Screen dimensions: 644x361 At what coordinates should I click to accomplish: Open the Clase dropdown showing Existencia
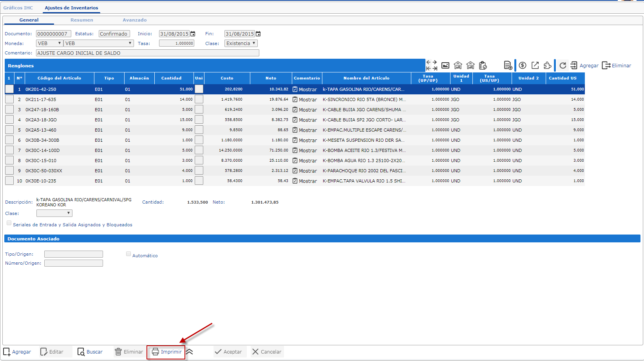pyautogui.click(x=241, y=43)
